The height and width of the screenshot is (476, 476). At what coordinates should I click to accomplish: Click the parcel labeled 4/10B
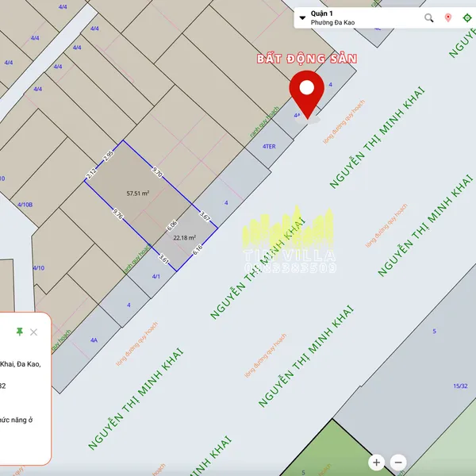pyautogui.click(x=25, y=205)
